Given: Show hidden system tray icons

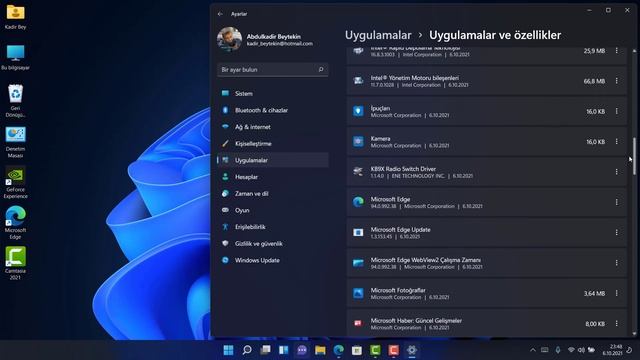Looking at the screenshot, I should coord(533,350).
